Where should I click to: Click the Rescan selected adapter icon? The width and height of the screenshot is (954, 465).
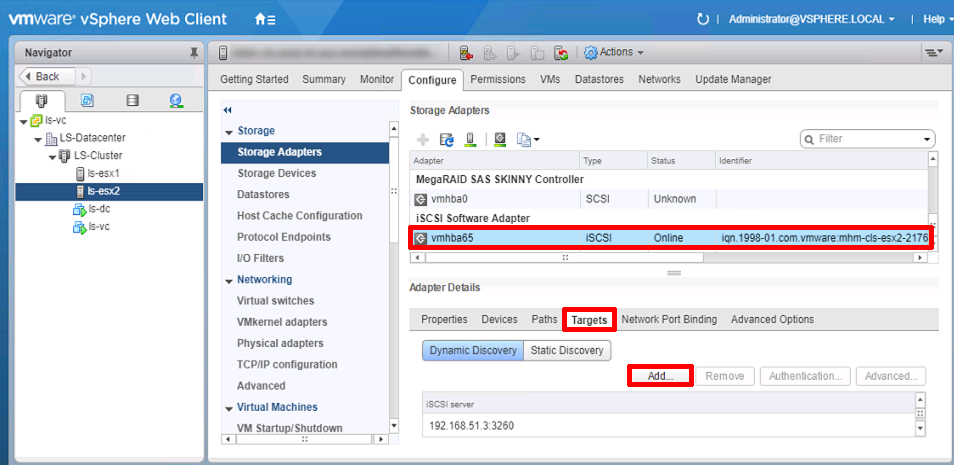point(500,140)
